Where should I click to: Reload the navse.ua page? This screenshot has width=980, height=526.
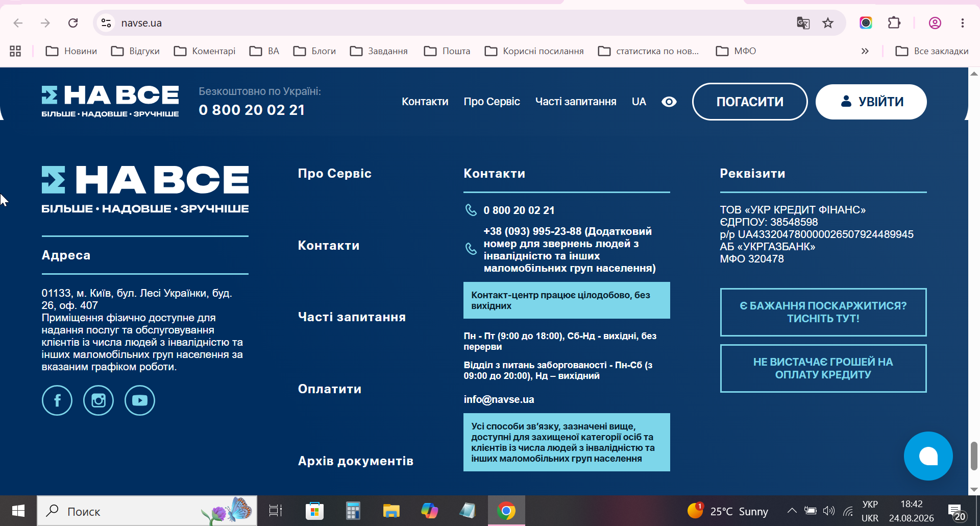click(x=73, y=23)
